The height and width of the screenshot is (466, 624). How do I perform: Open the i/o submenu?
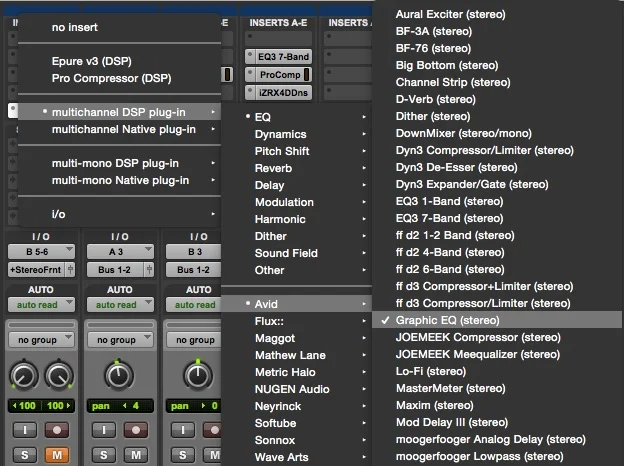point(119,214)
